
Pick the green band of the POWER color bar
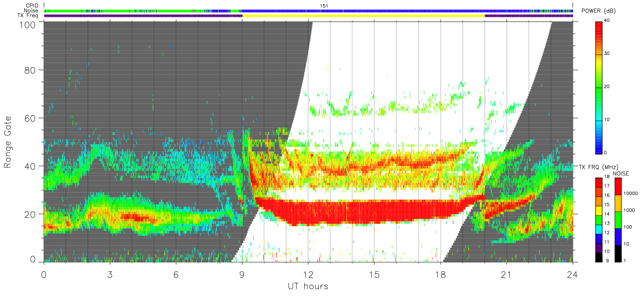pyautogui.click(x=599, y=89)
